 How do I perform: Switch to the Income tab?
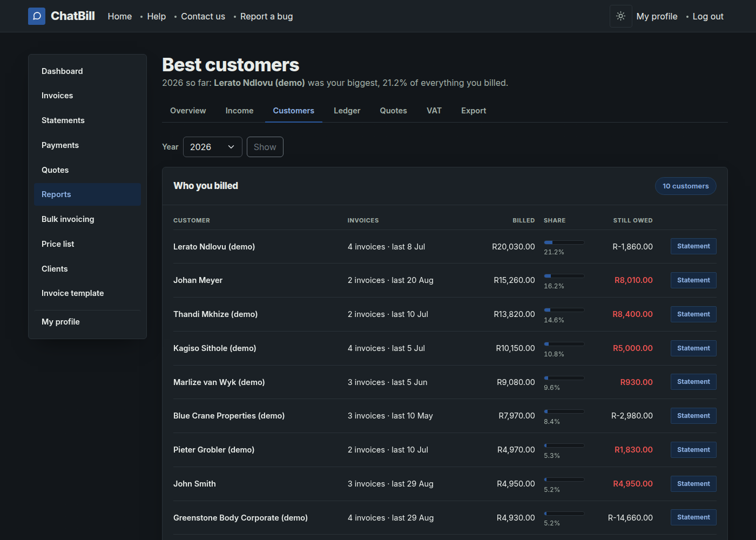click(x=239, y=111)
